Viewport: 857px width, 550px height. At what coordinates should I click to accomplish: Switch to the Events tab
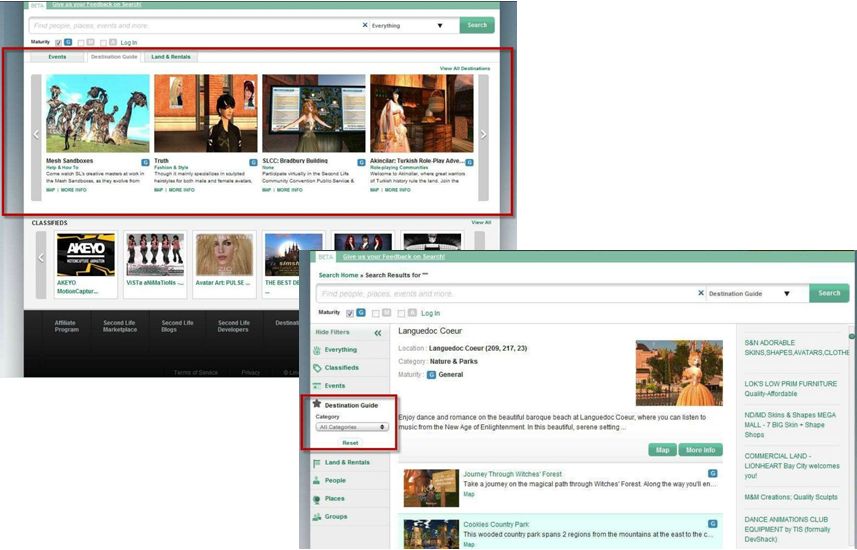pos(58,57)
